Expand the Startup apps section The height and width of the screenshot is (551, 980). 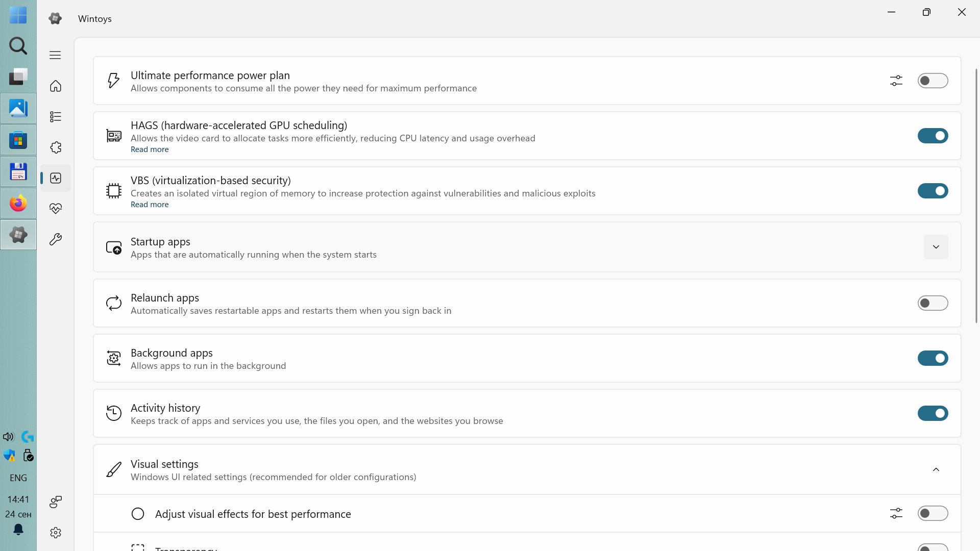tap(936, 247)
